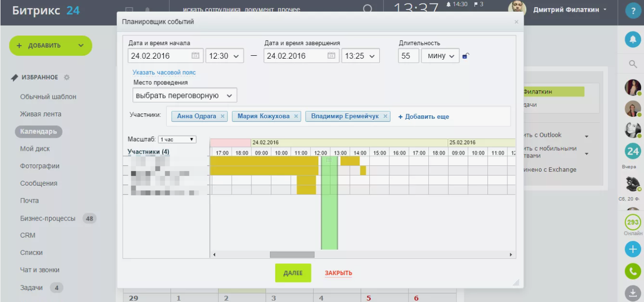Open the search magnifier in right sidebar
The width and height of the screenshot is (644, 302).
[633, 64]
